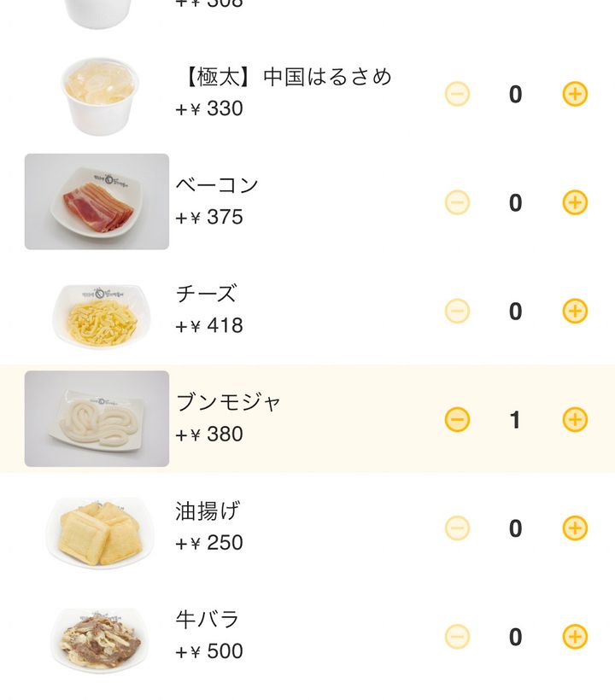
Task: Tap minus icon for ベーコン
Action: (457, 202)
